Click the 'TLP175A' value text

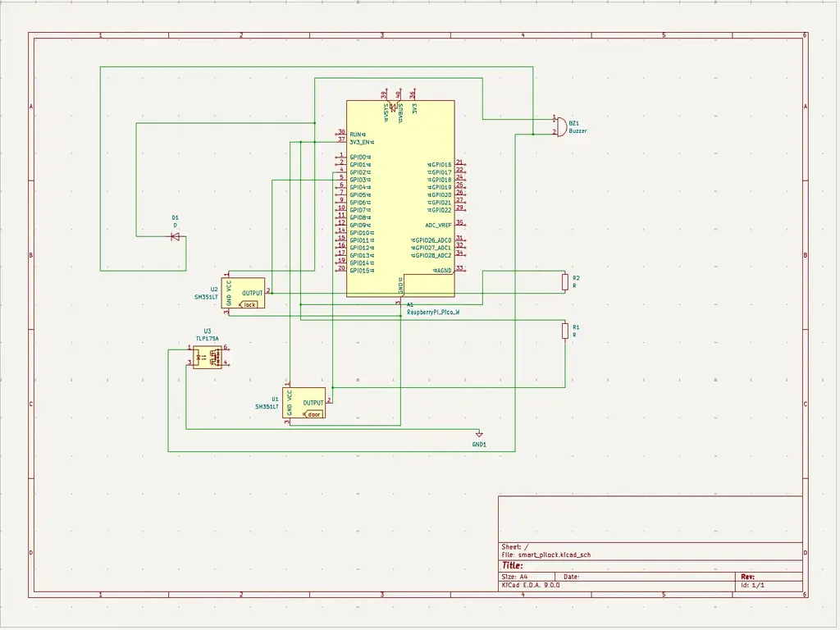coord(208,339)
